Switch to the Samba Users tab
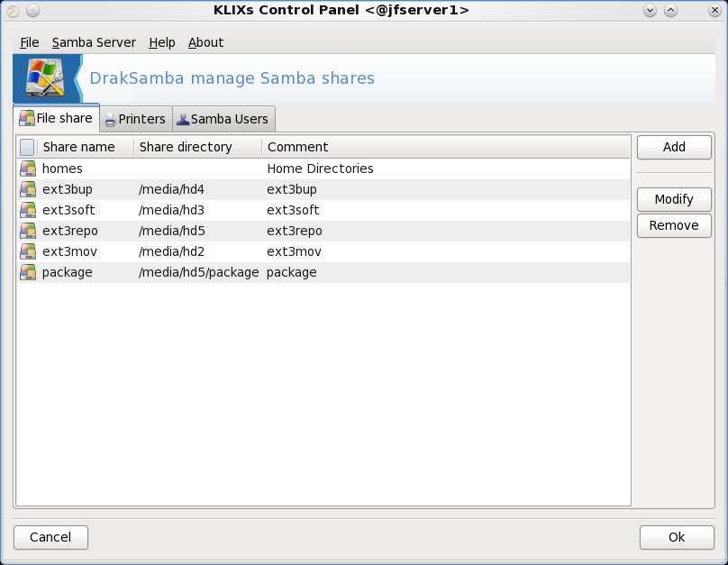Image resolution: width=728 pixels, height=565 pixels. tap(223, 119)
